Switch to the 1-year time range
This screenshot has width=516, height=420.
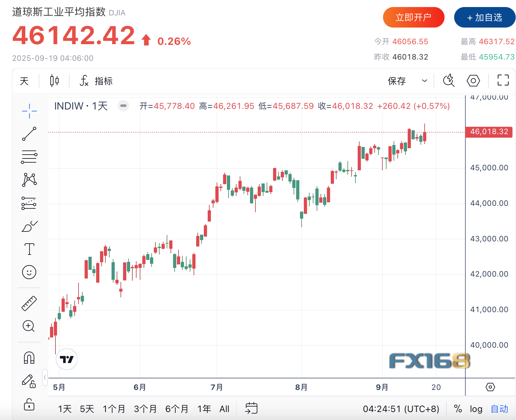[x=204, y=409]
